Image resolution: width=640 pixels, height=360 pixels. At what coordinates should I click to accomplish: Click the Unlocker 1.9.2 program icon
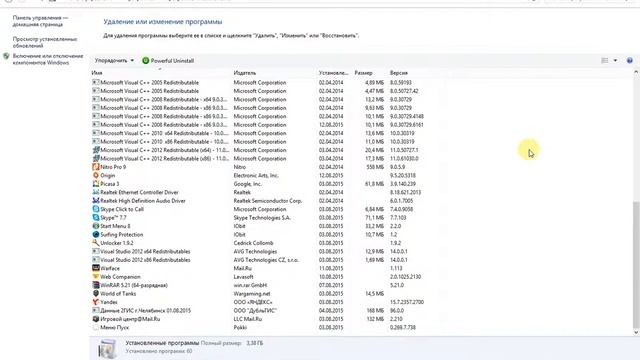tap(96, 242)
